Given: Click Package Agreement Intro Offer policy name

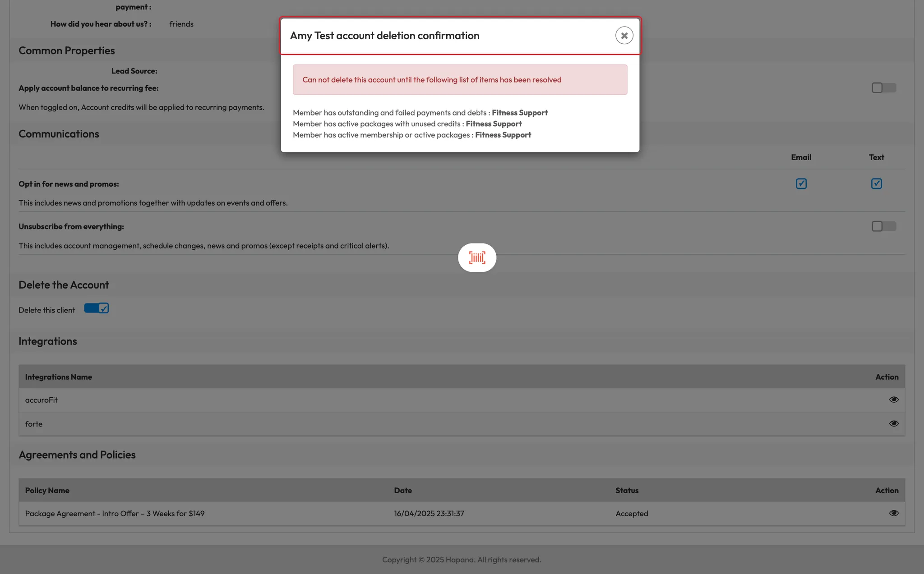Looking at the screenshot, I should click(115, 514).
